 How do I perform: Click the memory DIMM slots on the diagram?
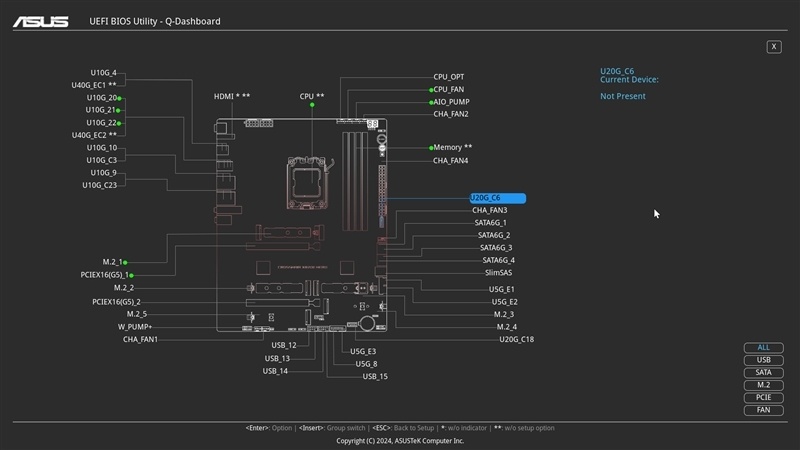tap(355, 181)
